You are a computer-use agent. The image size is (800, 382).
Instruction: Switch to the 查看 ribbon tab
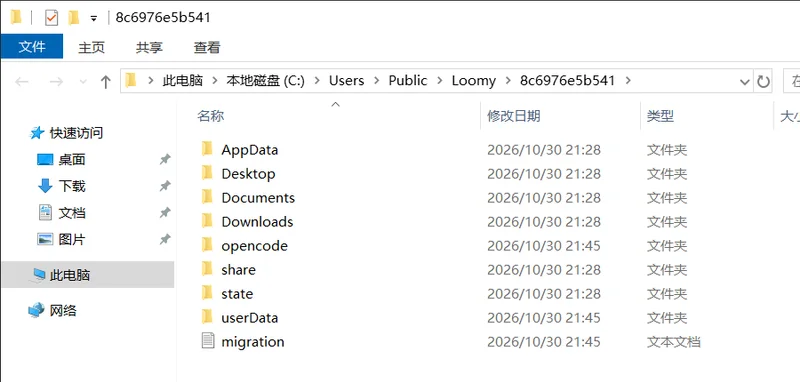207,47
